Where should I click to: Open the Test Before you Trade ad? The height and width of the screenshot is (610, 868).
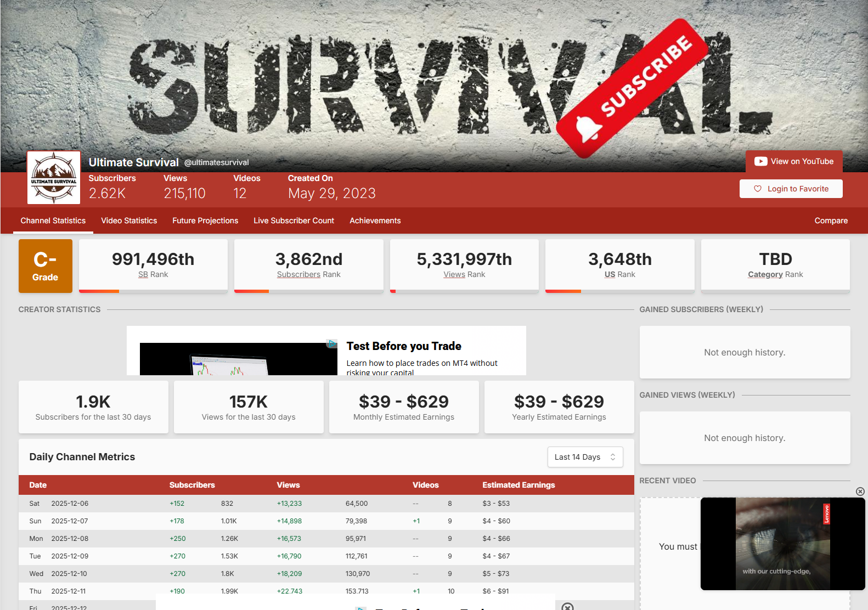404,346
